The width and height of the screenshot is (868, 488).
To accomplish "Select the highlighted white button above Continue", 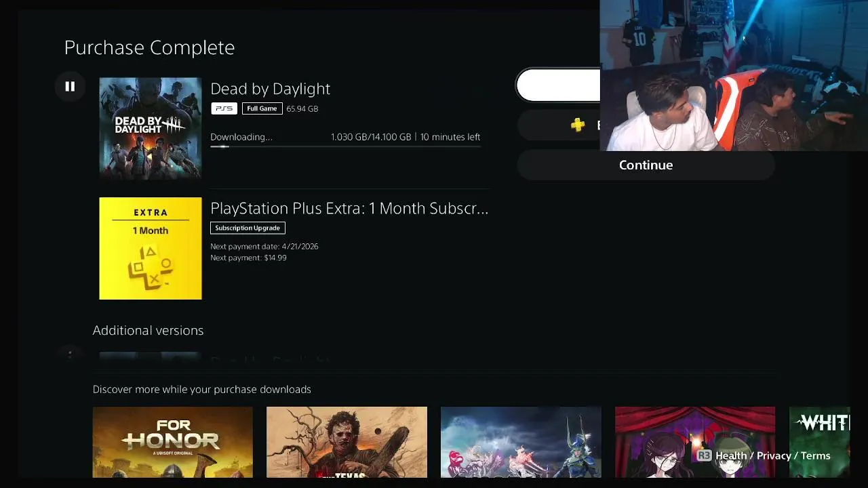I will click(559, 85).
